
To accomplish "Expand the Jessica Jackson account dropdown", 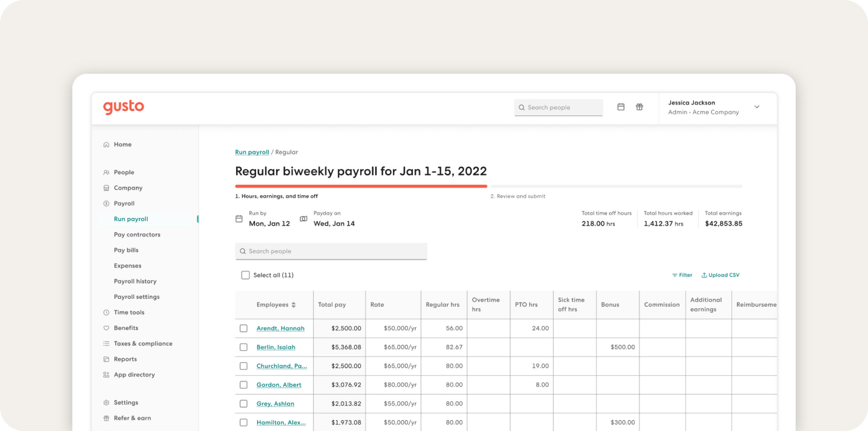I will 757,107.
